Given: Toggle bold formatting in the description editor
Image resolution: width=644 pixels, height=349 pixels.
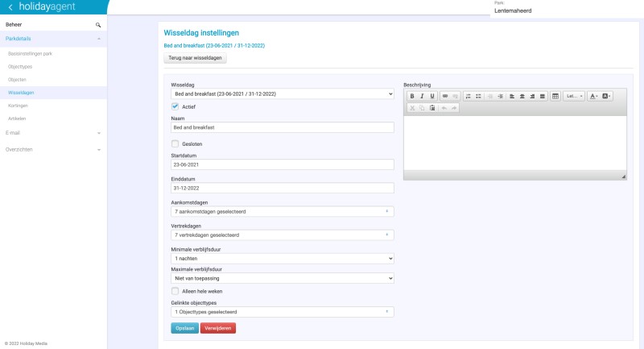Looking at the screenshot, I should [x=412, y=96].
